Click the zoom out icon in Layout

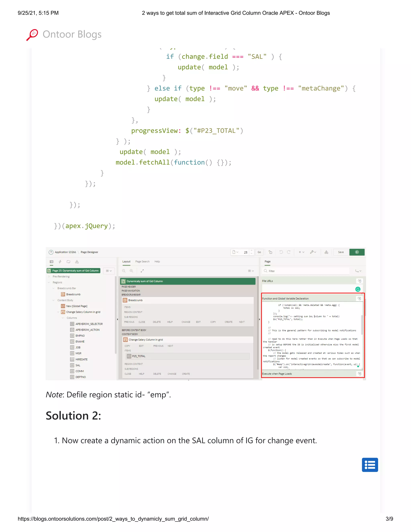[x=124, y=271]
